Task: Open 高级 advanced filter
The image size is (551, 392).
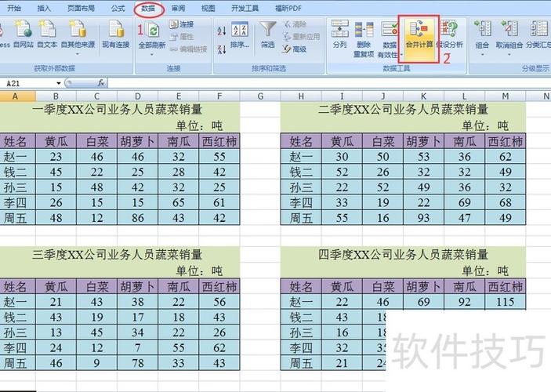Action: click(295, 49)
